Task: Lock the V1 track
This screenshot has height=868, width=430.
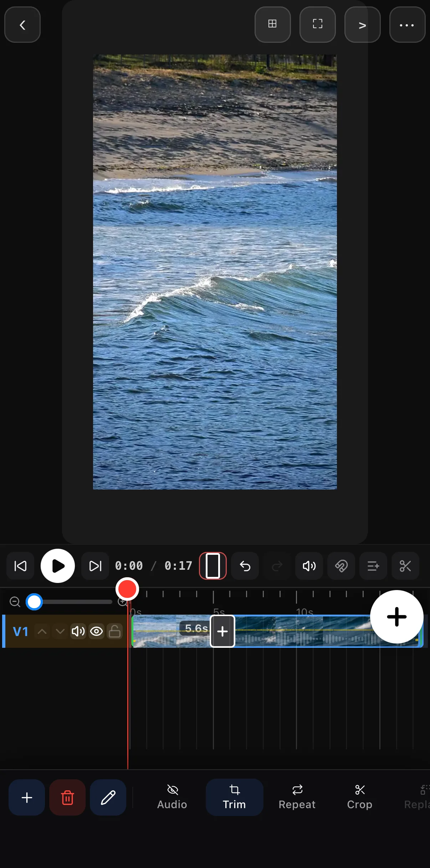Action: 114,631
